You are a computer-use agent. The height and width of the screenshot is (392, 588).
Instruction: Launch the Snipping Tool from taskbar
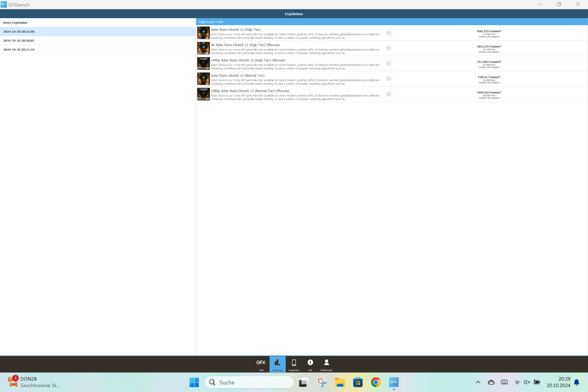[x=322, y=382]
